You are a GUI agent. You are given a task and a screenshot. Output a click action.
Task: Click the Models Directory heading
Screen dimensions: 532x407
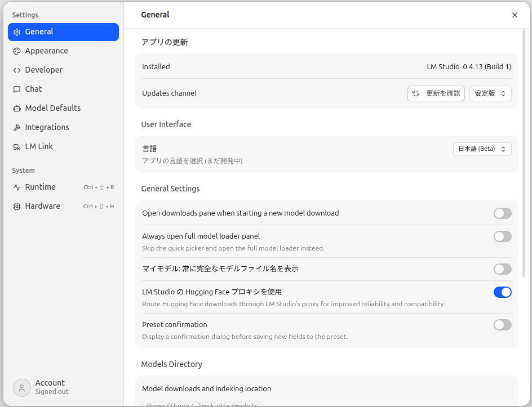[x=172, y=364]
